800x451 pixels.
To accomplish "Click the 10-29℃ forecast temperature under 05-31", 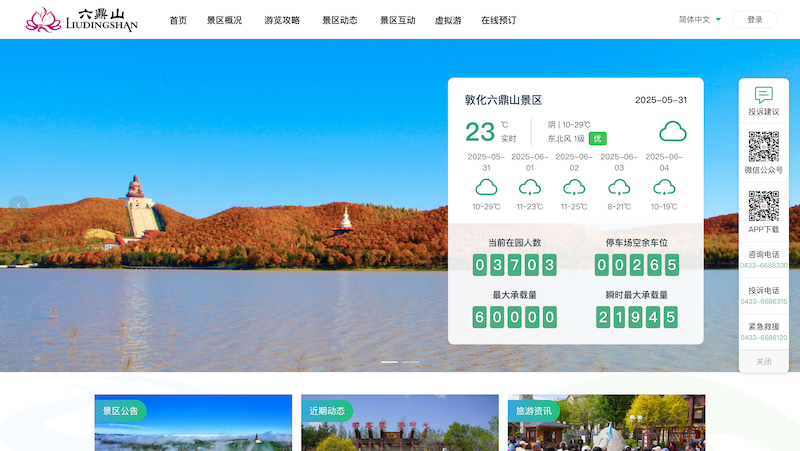I will (x=486, y=207).
